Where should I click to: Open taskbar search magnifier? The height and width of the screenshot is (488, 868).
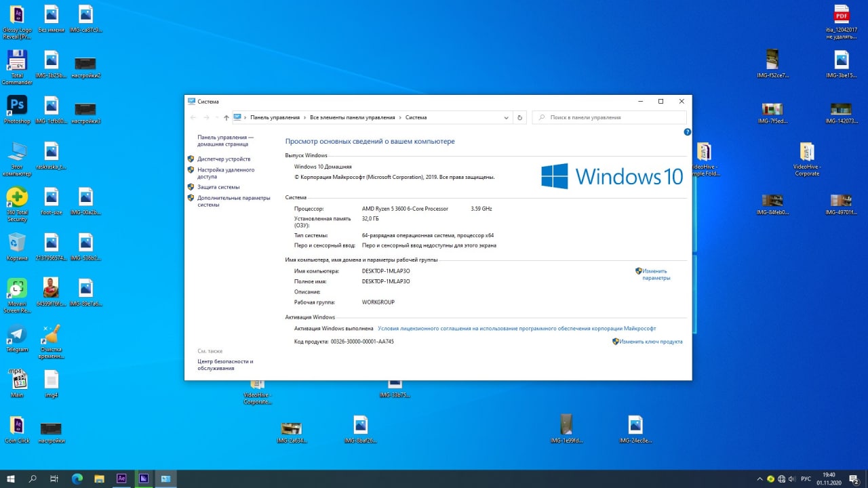point(33,479)
